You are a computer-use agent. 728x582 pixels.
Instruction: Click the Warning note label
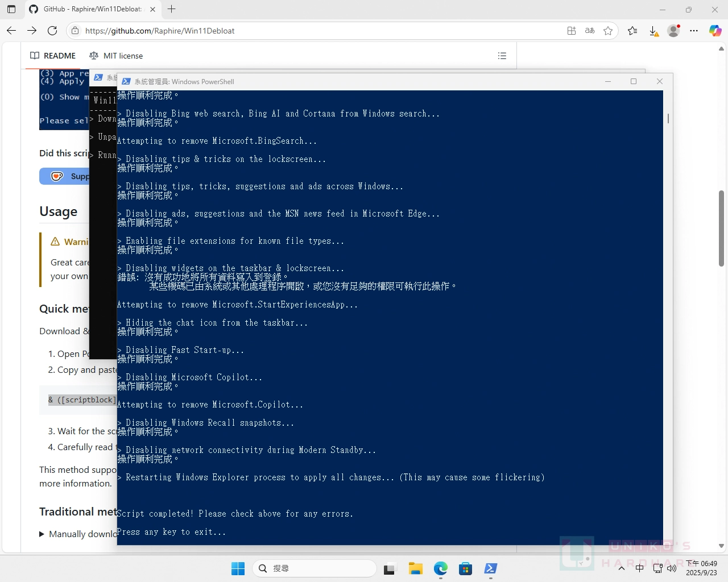(x=70, y=242)
